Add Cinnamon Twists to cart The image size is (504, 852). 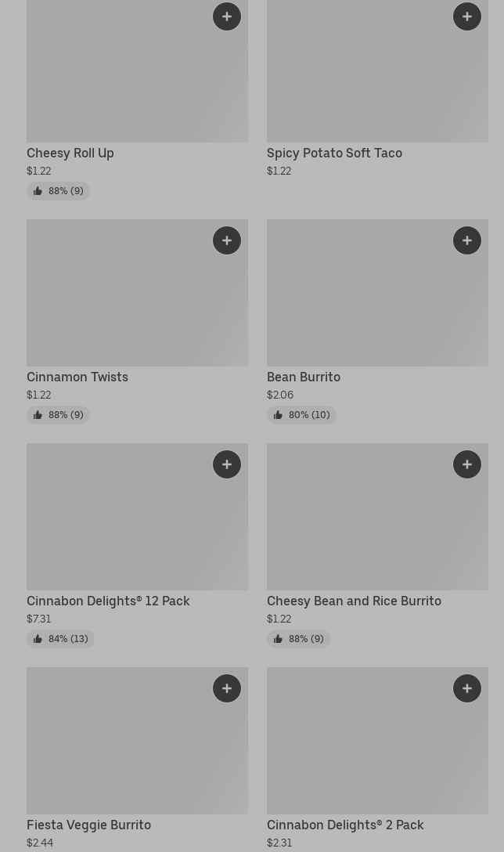click(227, 240)
